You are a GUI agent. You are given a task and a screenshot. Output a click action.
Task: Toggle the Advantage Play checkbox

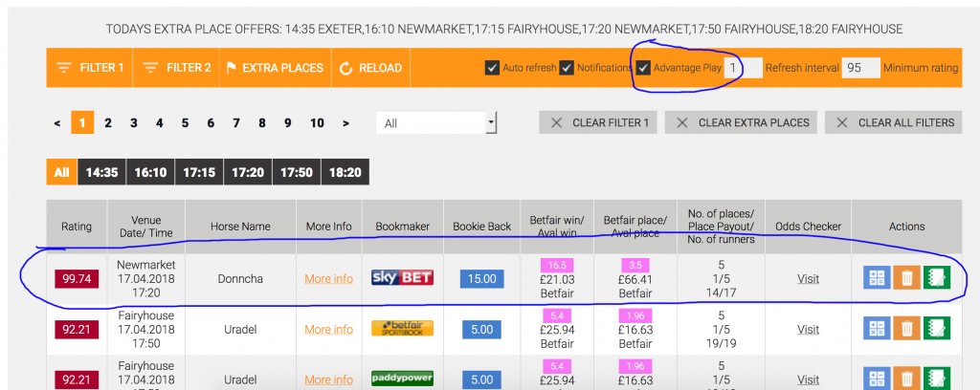643,68
